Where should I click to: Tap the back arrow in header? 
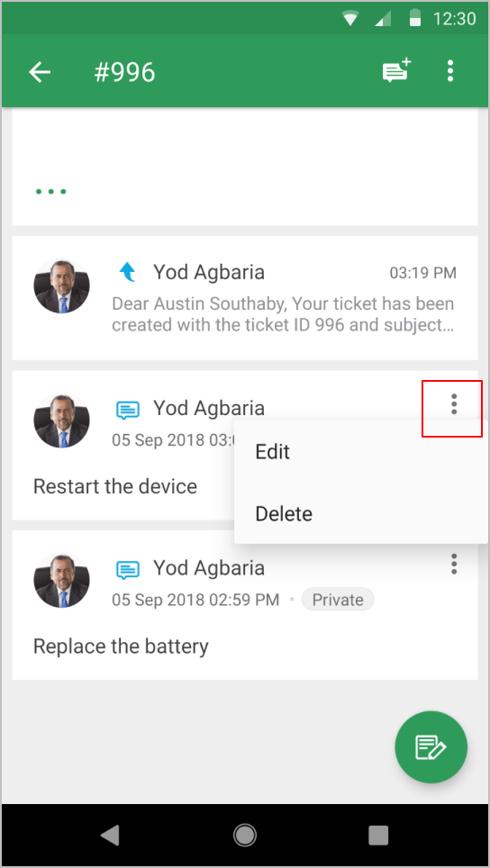pyautogui.click(x=40, y=72)
